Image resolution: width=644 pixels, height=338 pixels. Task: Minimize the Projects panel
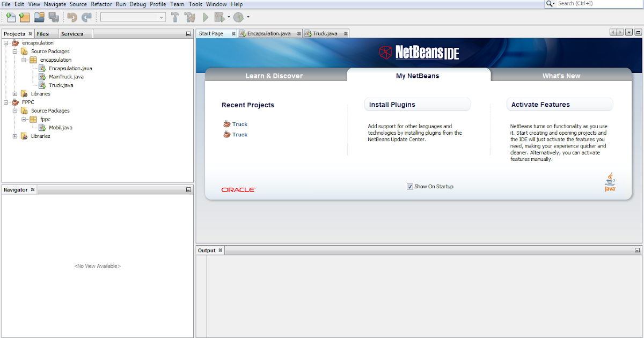point(188,34)
